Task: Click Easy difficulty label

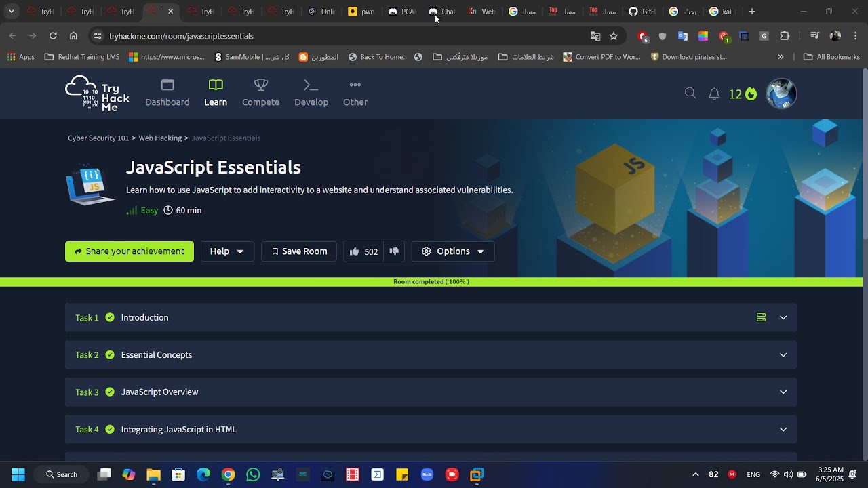Action: click(x=142, y=211)
